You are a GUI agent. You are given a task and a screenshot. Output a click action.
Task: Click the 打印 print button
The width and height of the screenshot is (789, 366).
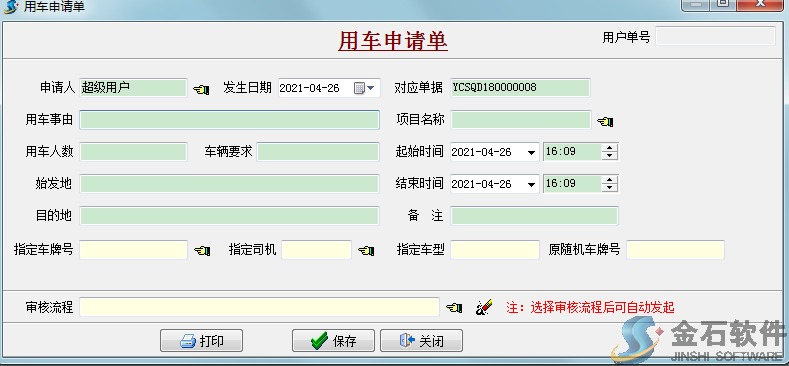(201, 341)
